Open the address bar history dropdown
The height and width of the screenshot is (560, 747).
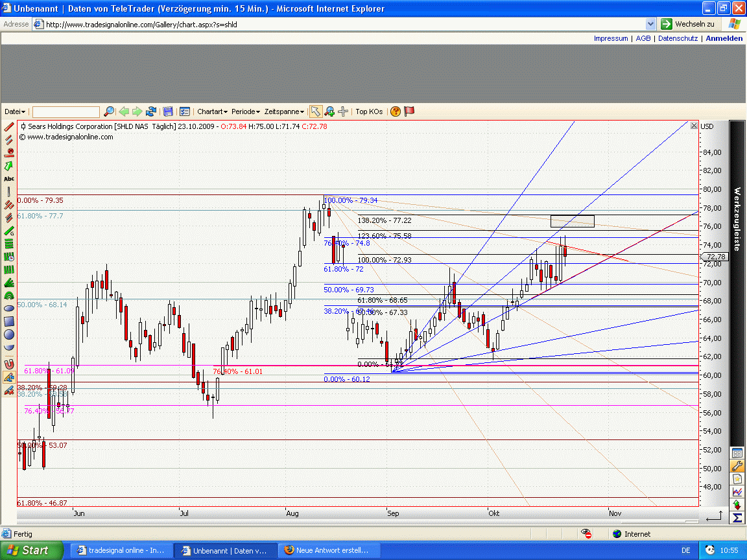point(650,24)
